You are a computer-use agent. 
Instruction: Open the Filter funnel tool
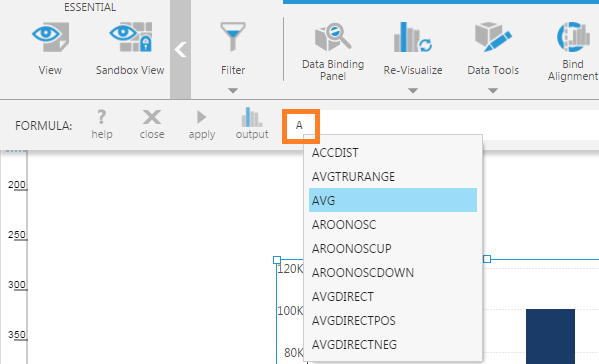point(233,37)
